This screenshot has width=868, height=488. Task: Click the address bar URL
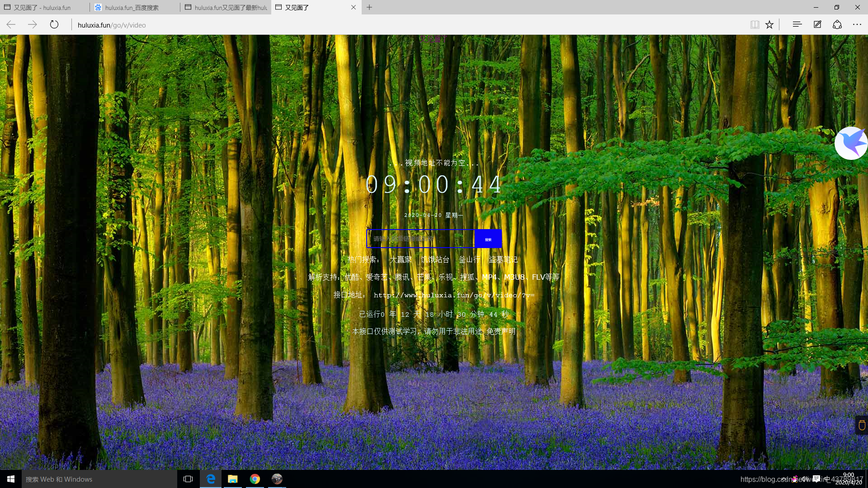pyautogui.click(x=112, y=25)
